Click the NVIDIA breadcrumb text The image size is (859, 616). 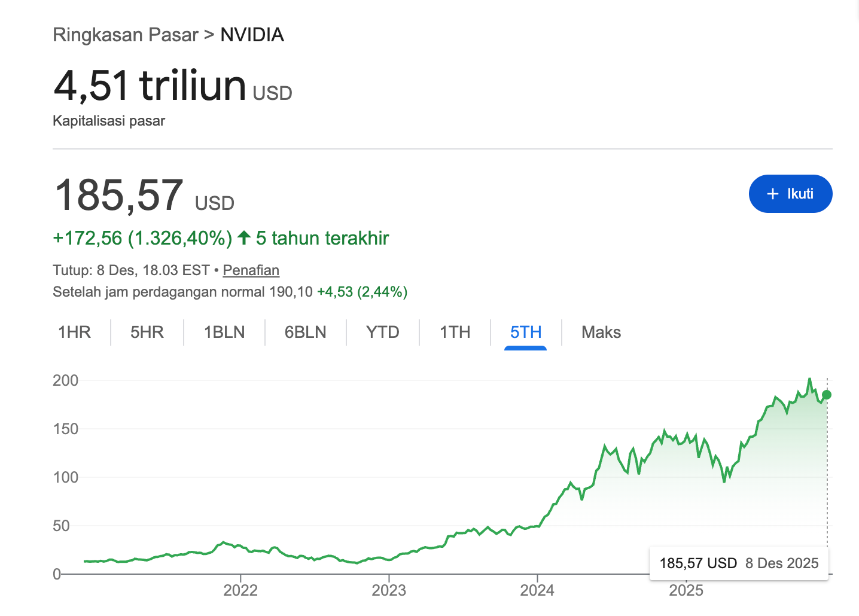pos(252,35)
